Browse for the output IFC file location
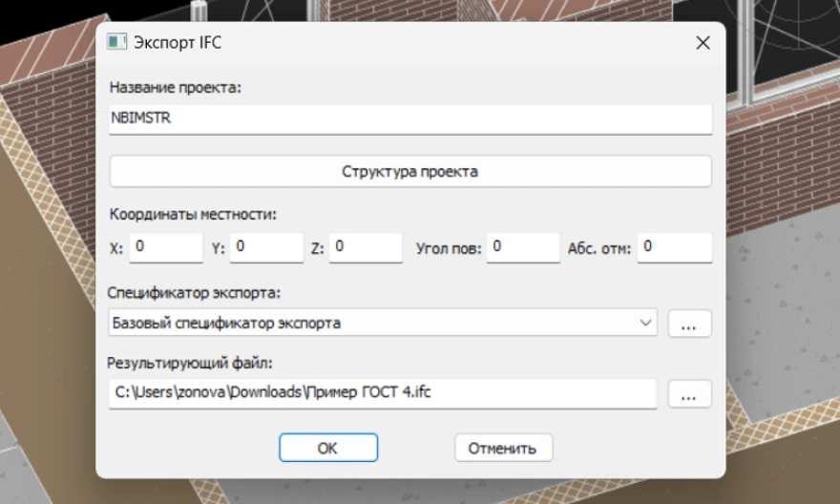This screenshot has width=840, height=504. point(689,393)
